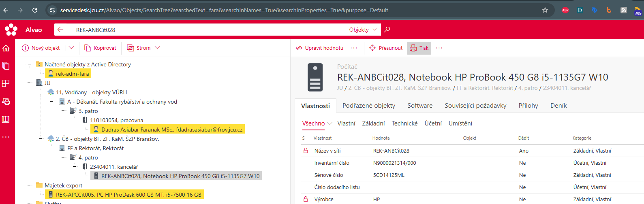Expand the Strom dropdown menu
Viewport: 644px width, 204px height.
(x=157, y=48)
